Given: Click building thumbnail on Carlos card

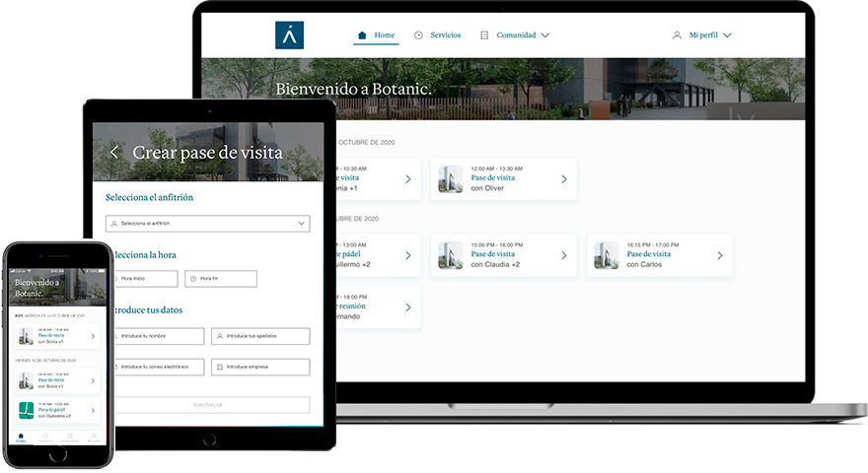Looking at the screenshot, I should 606,255.
